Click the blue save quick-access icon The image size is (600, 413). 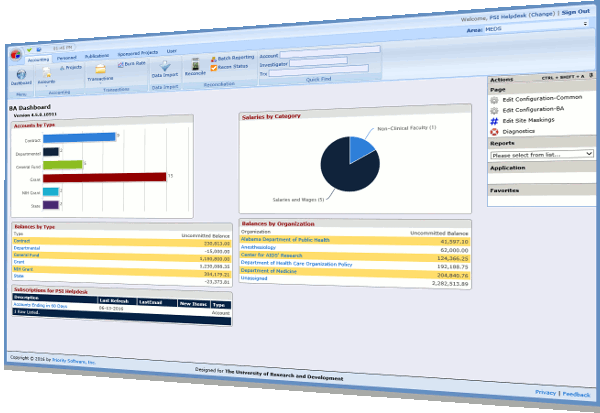point(39,49)
